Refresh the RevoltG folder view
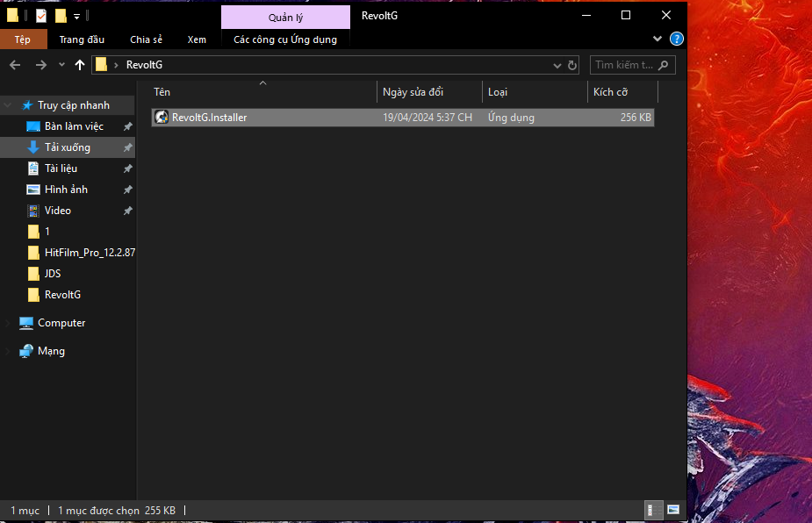The width and height of the screenshot is (812, 523). 573,65
